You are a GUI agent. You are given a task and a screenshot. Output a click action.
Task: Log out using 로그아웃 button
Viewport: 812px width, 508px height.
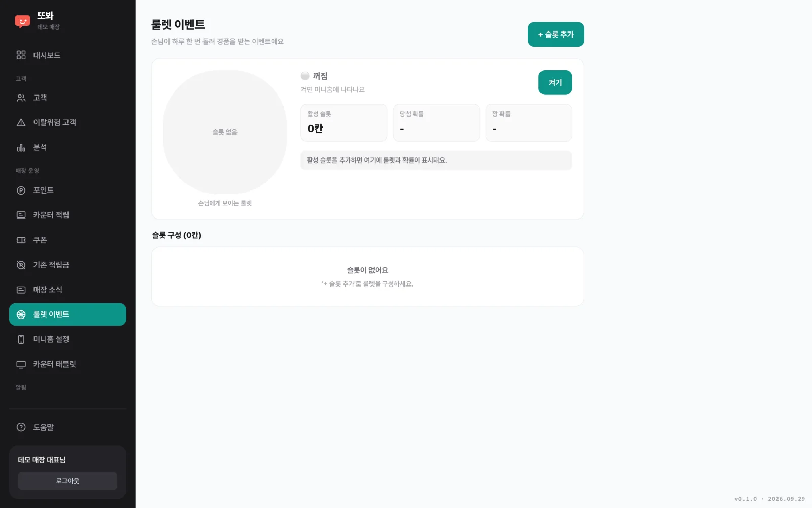[x=67, y=481]
